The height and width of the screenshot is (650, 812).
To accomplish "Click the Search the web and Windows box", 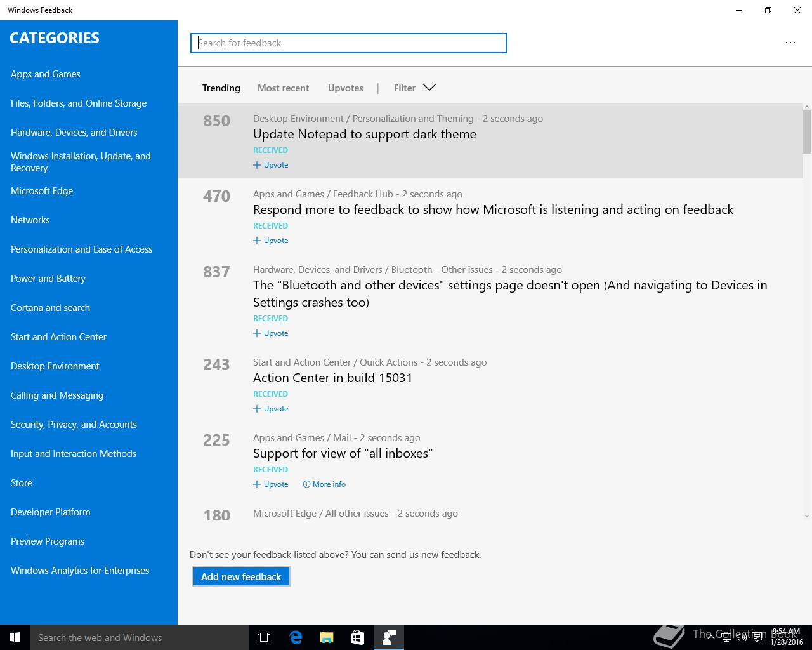I will 140,637.
